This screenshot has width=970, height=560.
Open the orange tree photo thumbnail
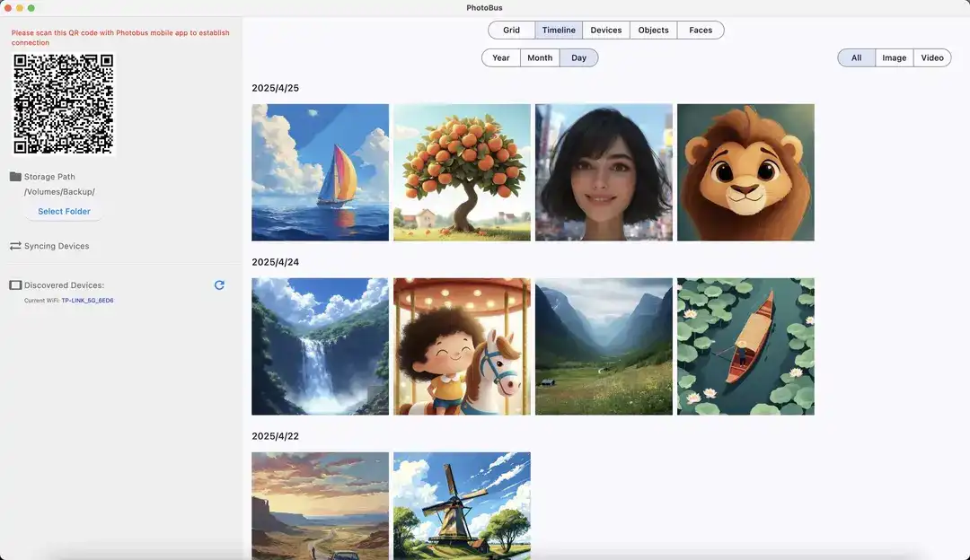[x=463, y=172]
